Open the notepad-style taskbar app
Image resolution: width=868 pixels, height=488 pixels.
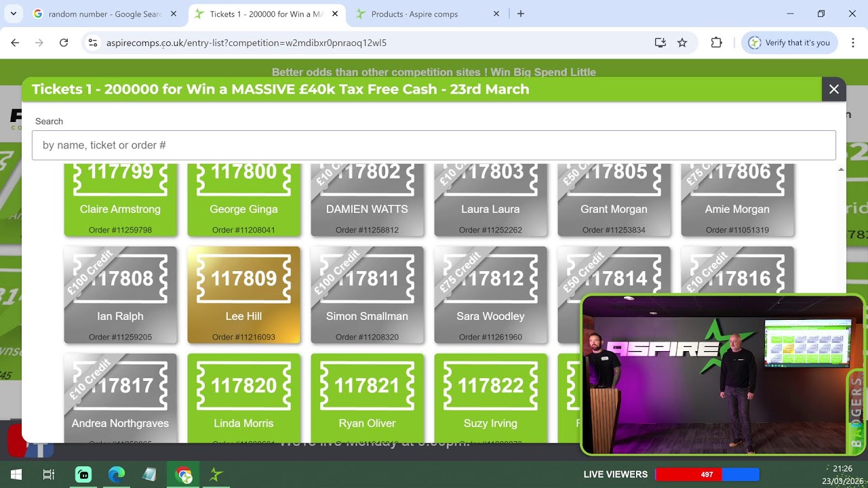[x=150, y=474]
